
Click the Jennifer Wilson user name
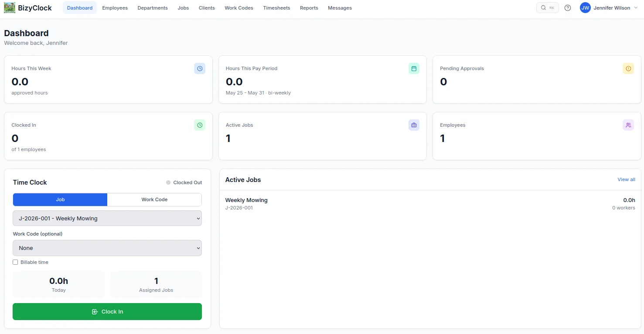tap(612, 8)
